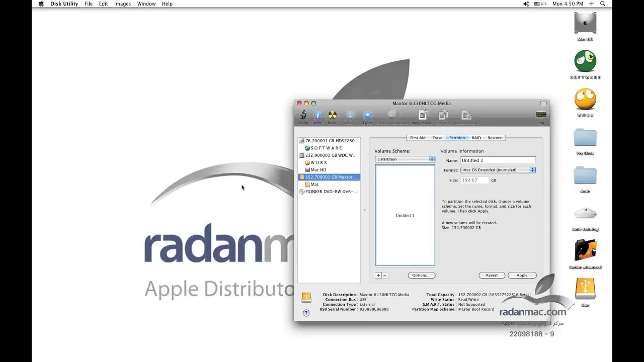Image resolution: width=644 pixels, height=362 pixels.
Task: Click the Apply button
Action: tap(522, 276)
